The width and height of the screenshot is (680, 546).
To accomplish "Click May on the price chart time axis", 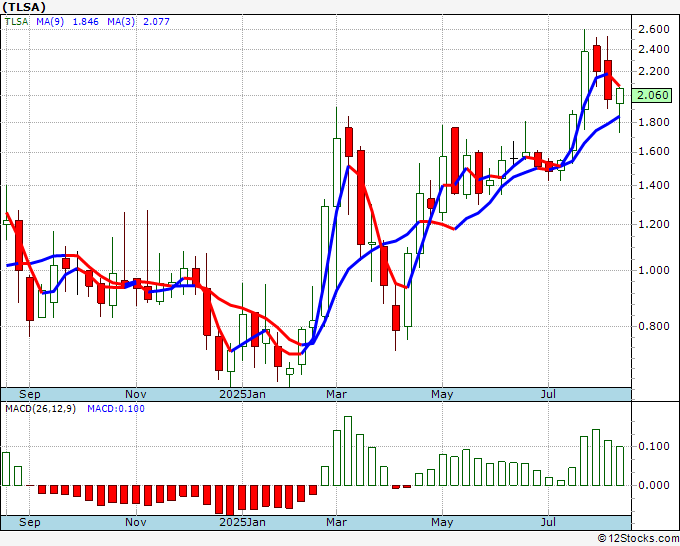I will point(442,394).
